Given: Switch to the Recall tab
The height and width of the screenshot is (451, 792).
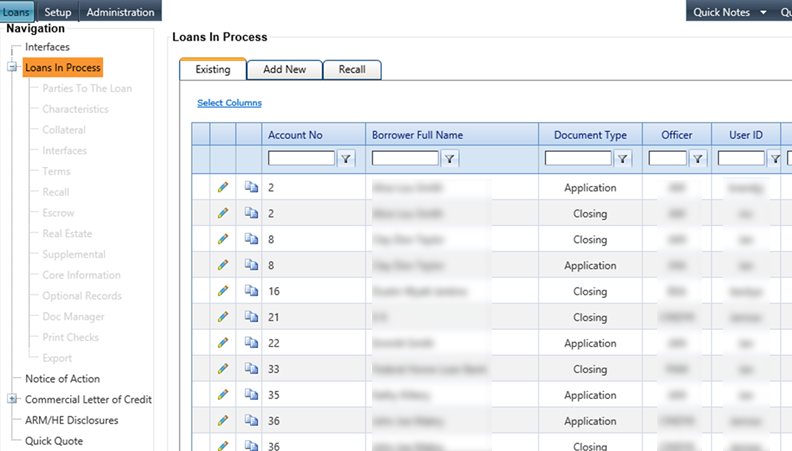Looking at the screenshot, I should 352,69.
